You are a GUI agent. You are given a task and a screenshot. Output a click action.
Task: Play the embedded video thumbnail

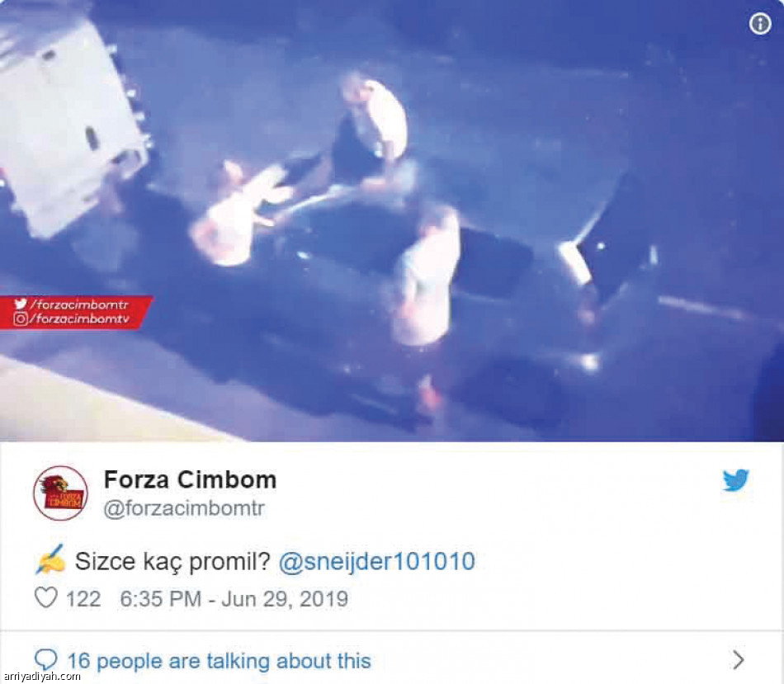tap(392, 220)
